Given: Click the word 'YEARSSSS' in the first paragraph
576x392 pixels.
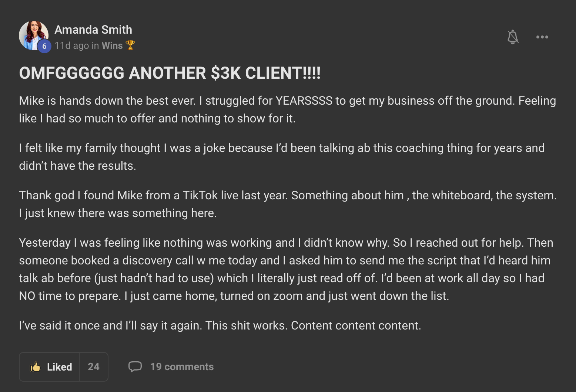Looking at the screenshot, I should tap(304, 101).
